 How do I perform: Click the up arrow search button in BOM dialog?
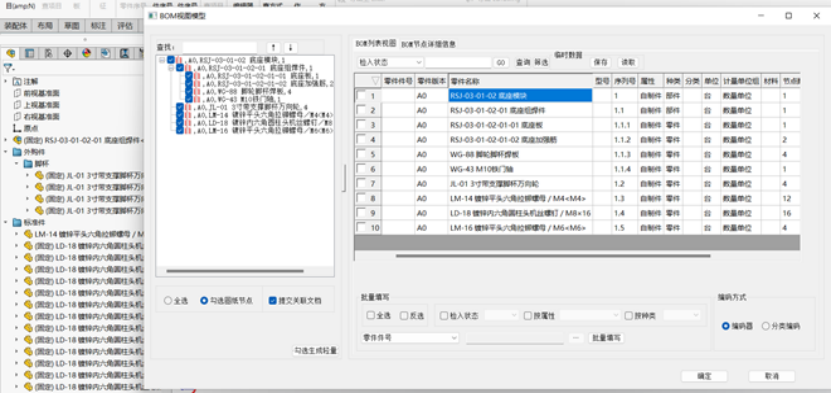[273, 47]
